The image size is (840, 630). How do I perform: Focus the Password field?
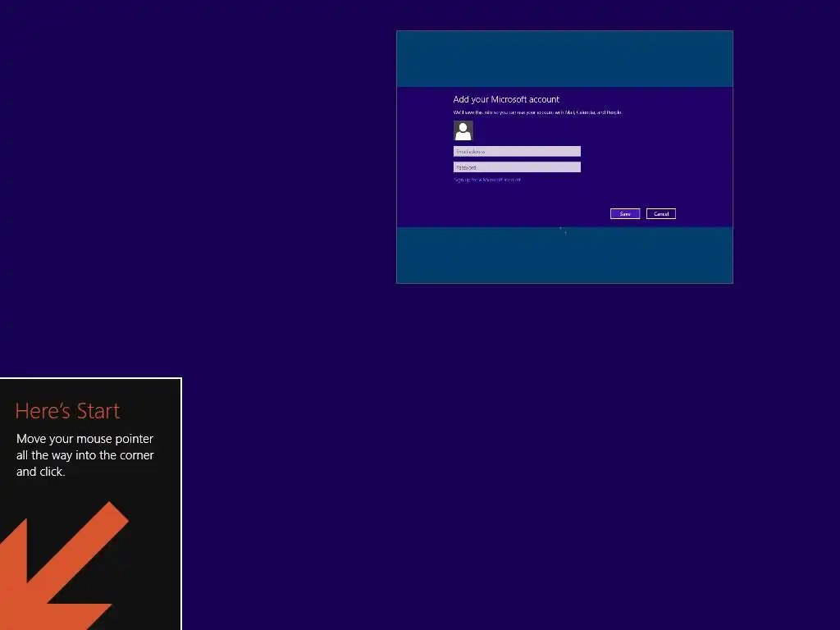517,167
